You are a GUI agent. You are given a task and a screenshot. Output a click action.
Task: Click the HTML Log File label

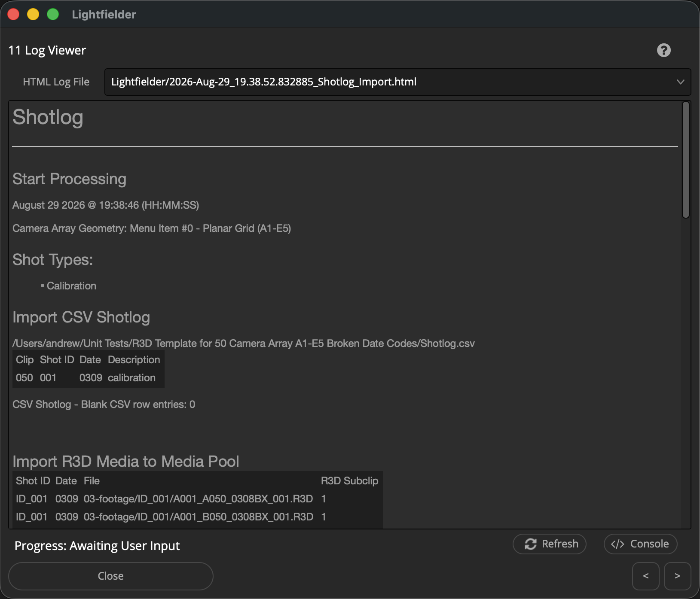click(56, 82)
